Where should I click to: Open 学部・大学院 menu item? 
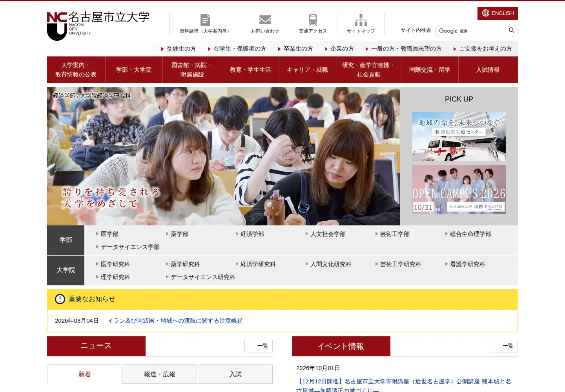click(x=134, y=70)
